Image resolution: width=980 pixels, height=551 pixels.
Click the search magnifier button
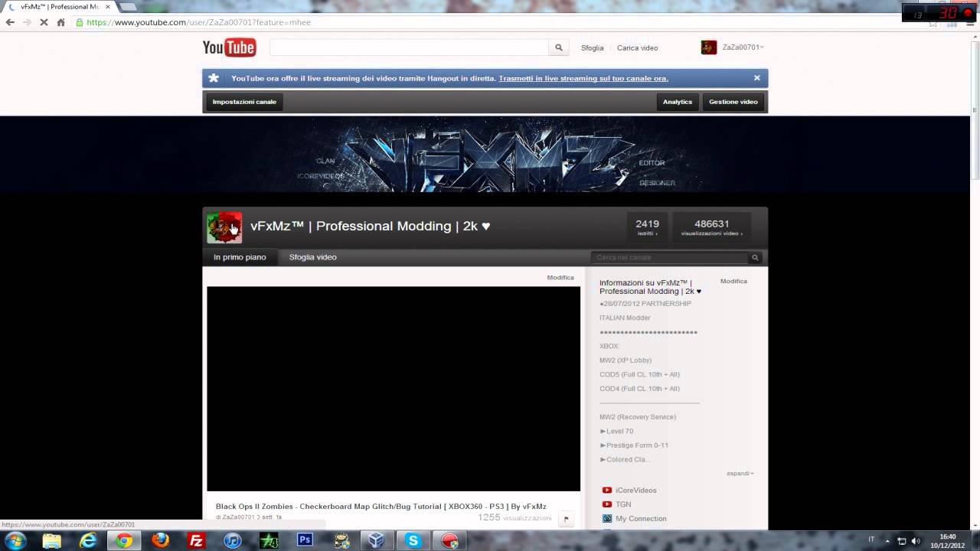[x=559, y=47]
